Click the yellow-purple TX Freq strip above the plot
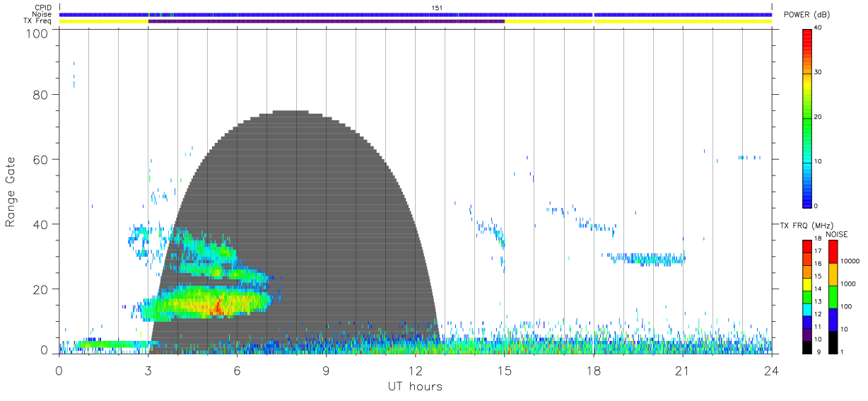Viewport: 868px width, 401px height. [416, 21]
